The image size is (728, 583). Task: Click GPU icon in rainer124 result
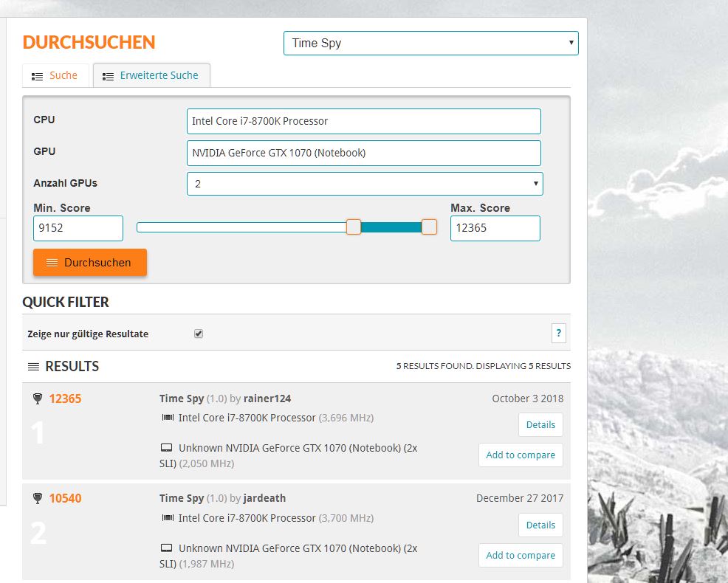(166, 448)
